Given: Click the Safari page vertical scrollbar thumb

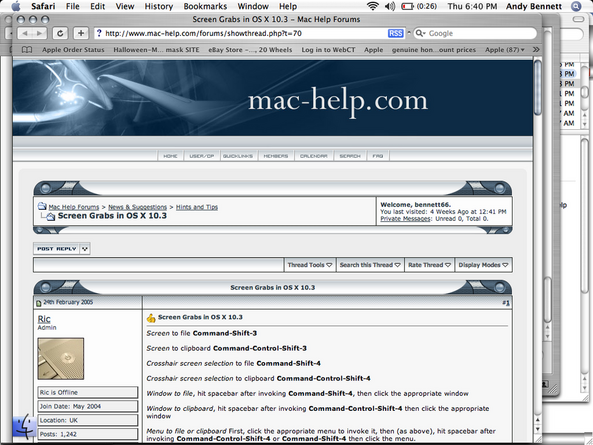Looking at the screenshot, I should [537, 88].
